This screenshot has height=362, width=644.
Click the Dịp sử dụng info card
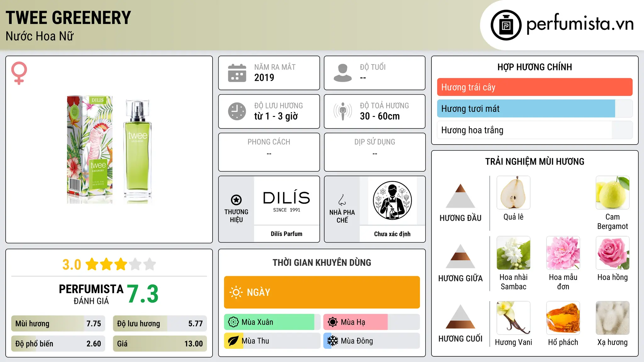pyautogui.click(x=375, y=152)
